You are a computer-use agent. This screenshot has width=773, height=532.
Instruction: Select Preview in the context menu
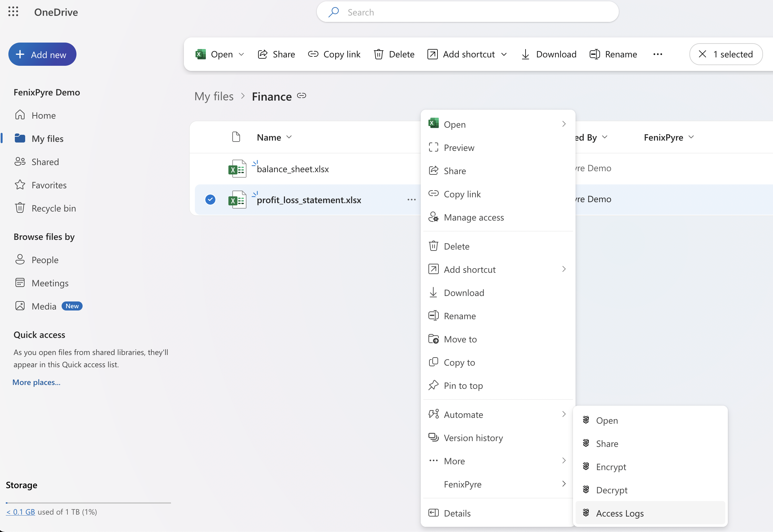tap(498, 147)
